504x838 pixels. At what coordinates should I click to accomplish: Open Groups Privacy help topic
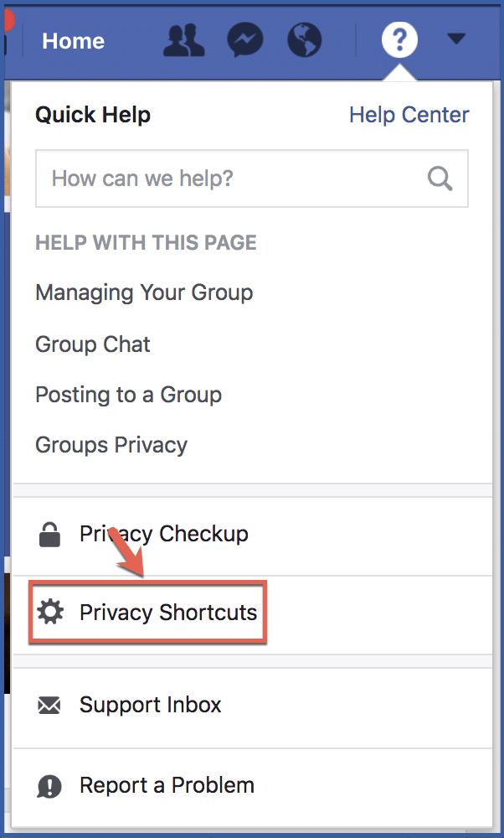(111, 445)
